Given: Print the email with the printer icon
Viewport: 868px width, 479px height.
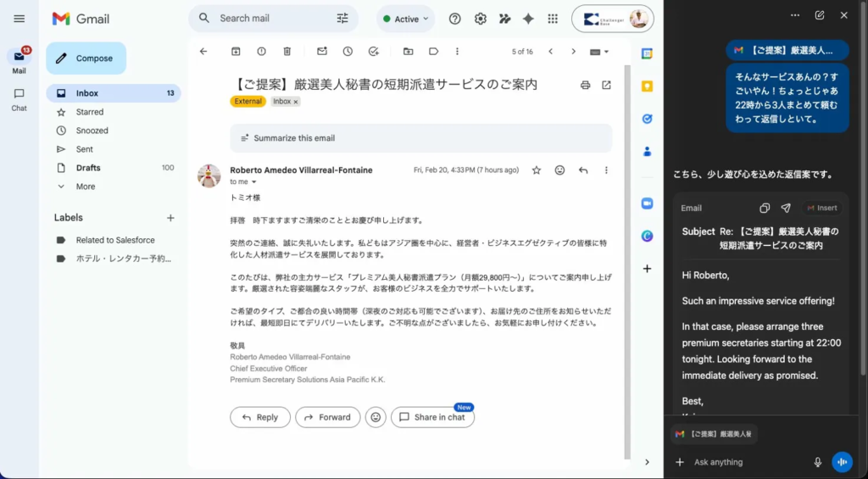Looking at the screenshot, I should coord(585,85).
